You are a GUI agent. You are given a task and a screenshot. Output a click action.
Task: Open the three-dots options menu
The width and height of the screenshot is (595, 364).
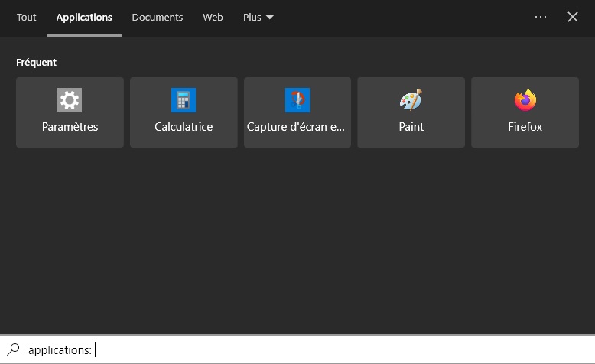(x=541, y=17)
